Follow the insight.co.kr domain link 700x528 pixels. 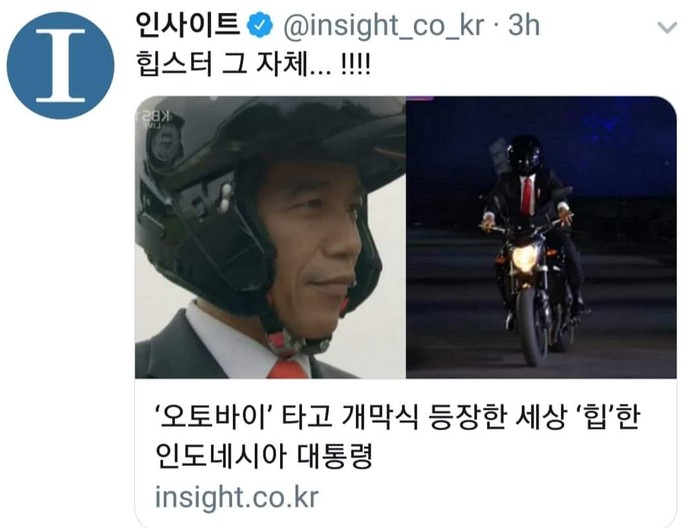(x=237, y=497)
